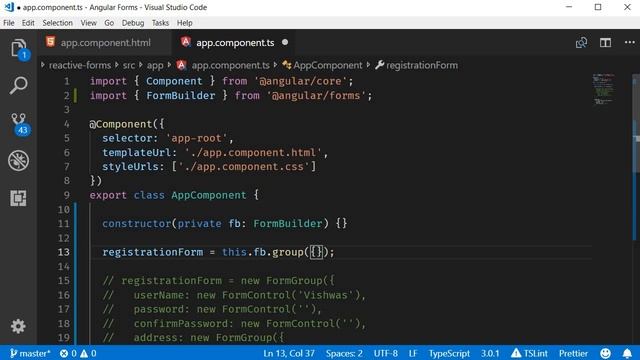640x360 pixels.
Task: Open the Edit menu
Action: point(28,23)
